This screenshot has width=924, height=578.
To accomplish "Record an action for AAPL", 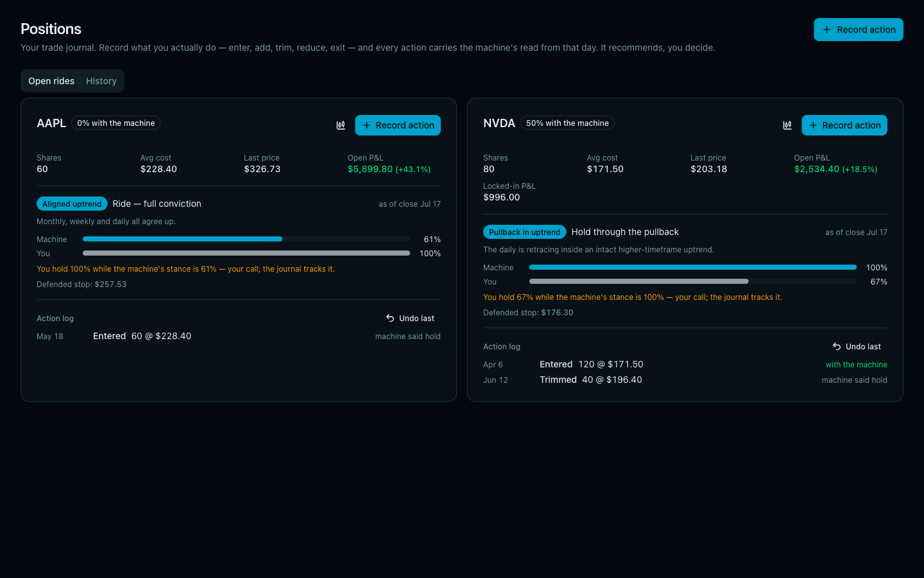I will click(x=398, y=125).
